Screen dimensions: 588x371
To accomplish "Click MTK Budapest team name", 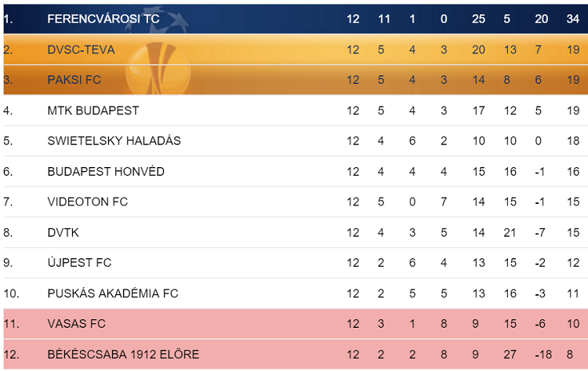I will 93,111.
